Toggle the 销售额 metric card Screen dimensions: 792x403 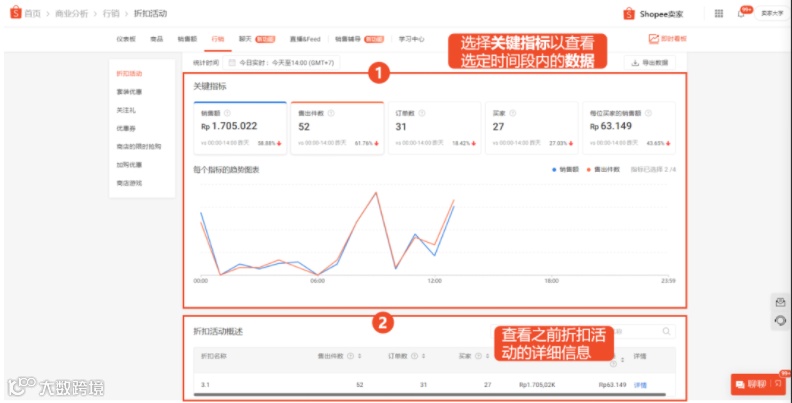pyautogui.click(x=240, y=128)
